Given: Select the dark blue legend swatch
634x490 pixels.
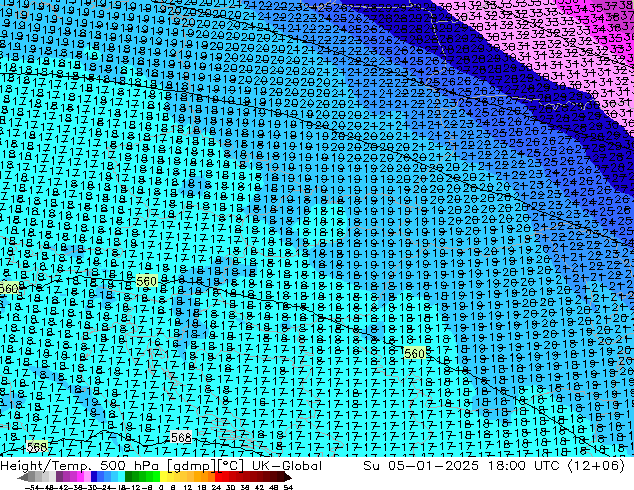Looking at the screenshot, I should coord(94,477).
